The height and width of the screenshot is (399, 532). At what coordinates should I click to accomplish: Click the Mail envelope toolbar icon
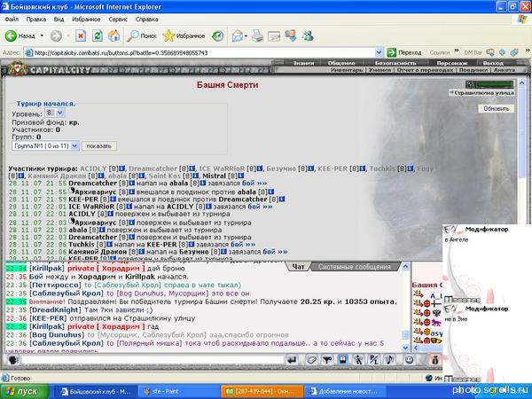(x=238, y=35)
